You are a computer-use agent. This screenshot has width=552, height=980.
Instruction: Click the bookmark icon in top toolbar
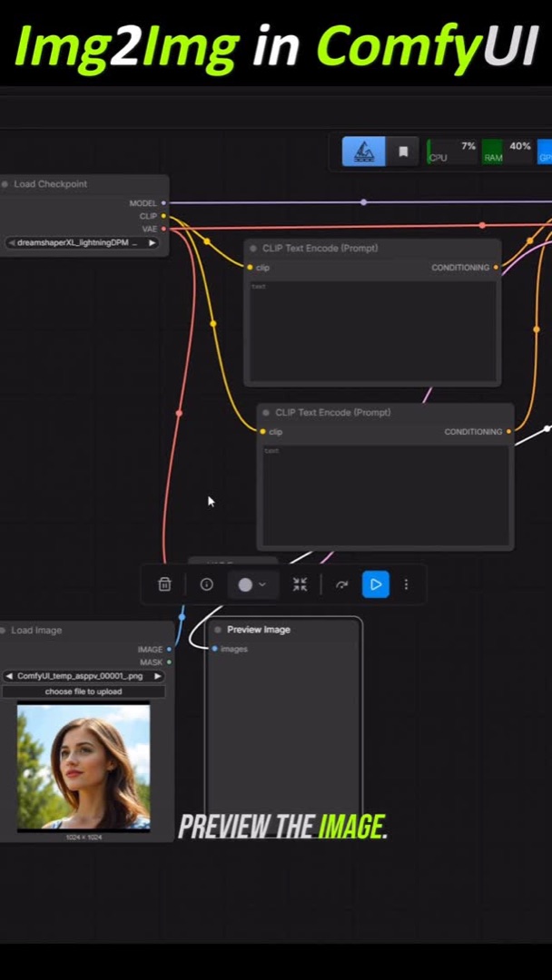click(x=403, y=152)
